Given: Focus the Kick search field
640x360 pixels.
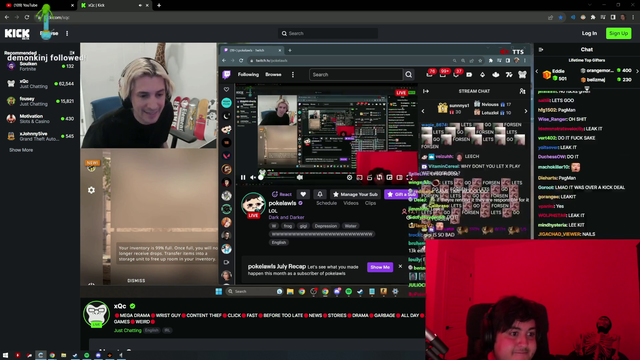Looking at the screenshot, I should [x=328, y=33].
